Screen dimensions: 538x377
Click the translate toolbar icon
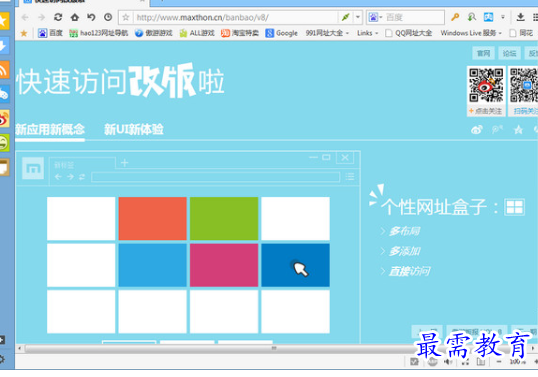click(x=488, y=17)
